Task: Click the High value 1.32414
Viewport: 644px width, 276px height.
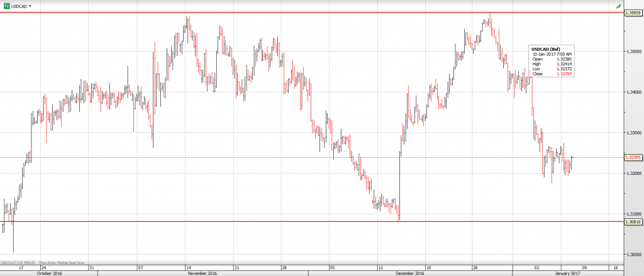Action: [565, 63]
